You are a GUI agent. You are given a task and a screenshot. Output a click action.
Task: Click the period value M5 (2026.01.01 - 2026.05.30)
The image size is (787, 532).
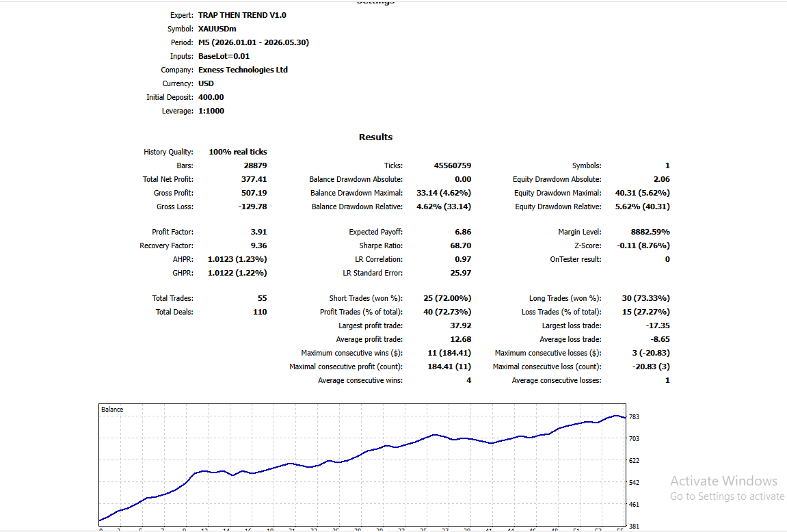point(254,42)
